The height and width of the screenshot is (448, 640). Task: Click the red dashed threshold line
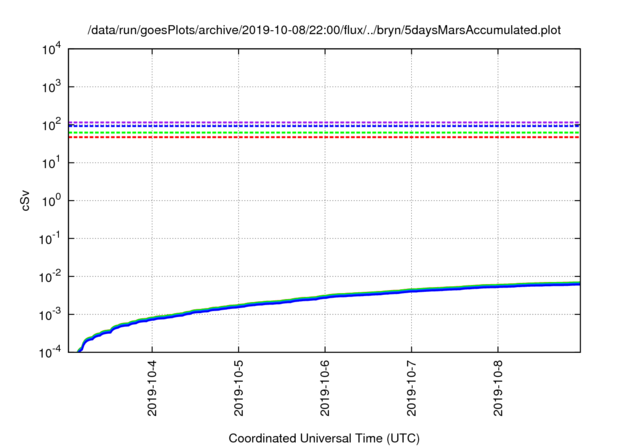[324, 138]
